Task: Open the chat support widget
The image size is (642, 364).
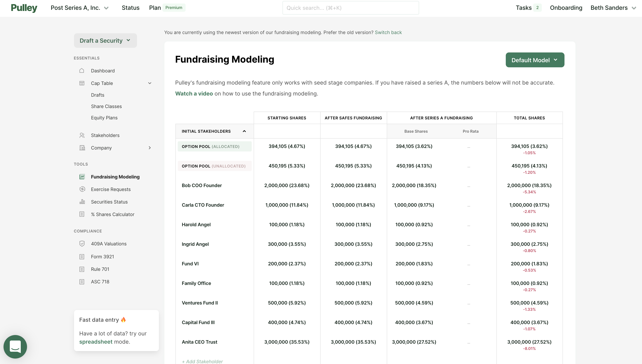Action: point(15,347)
